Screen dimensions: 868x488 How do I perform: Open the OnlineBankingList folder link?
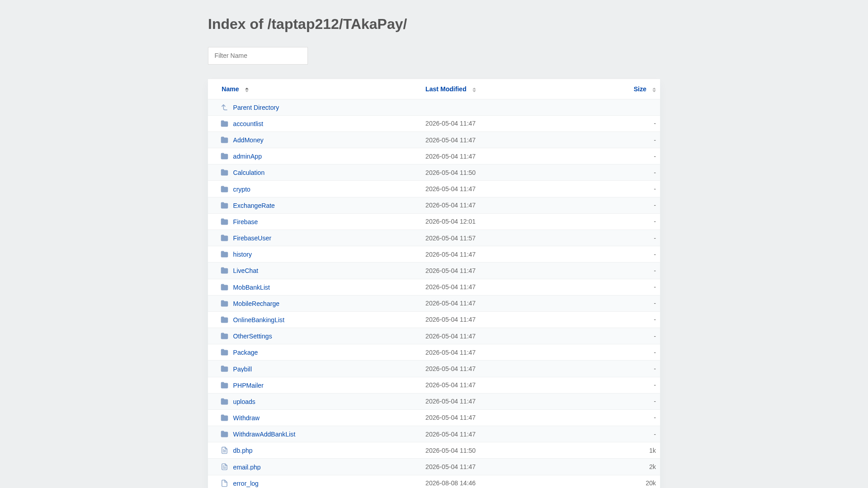[259, 320]
